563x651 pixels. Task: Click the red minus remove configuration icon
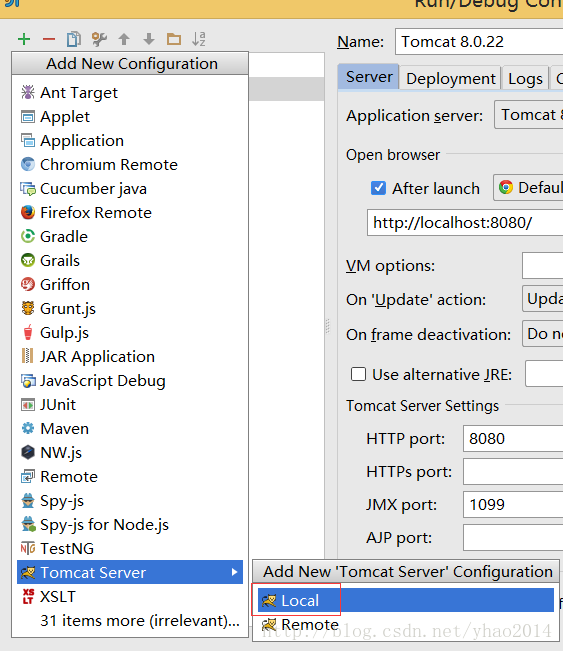[49, 39]
